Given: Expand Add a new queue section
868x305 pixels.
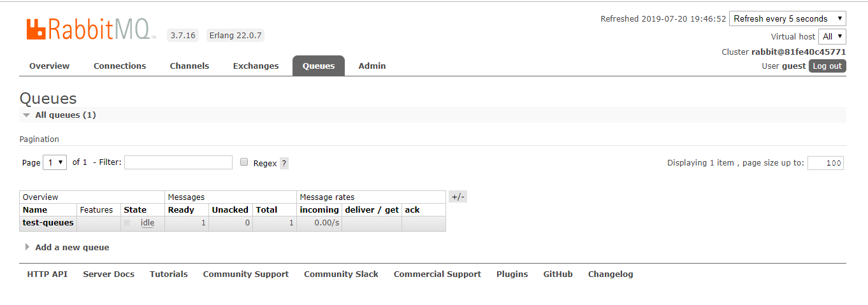Looking at the screenshot, I should click(x=71, y=247).
